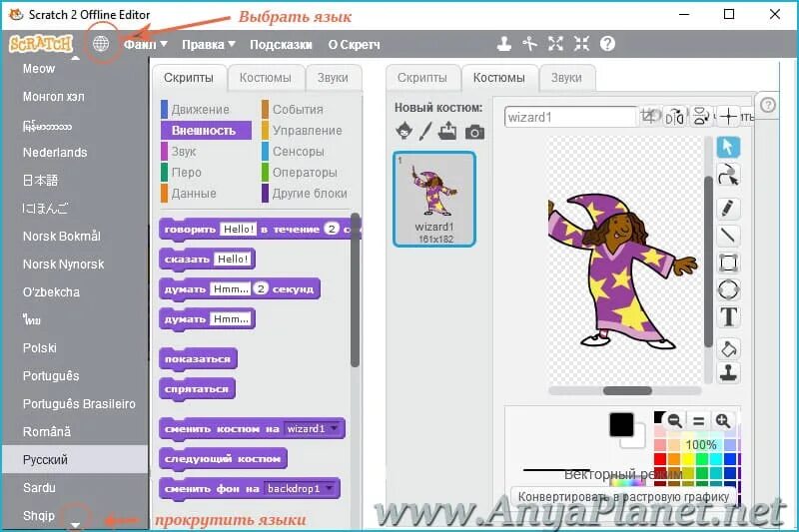
Task: Click the показаться block
Action: point(198,359)
